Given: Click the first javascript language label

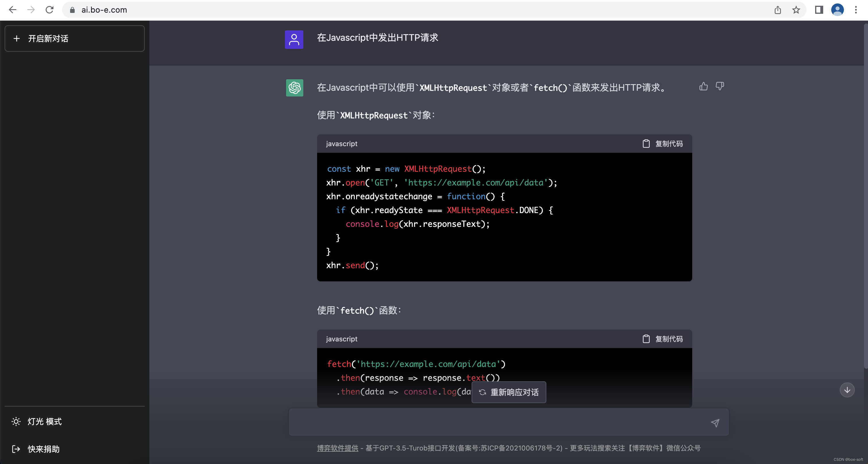Looking at the screenshot, I should point(342,144).
